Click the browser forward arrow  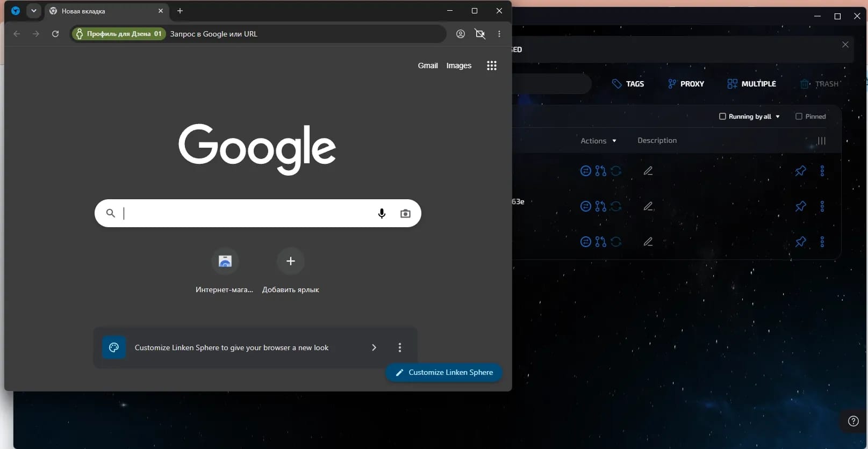click(36, 34)
